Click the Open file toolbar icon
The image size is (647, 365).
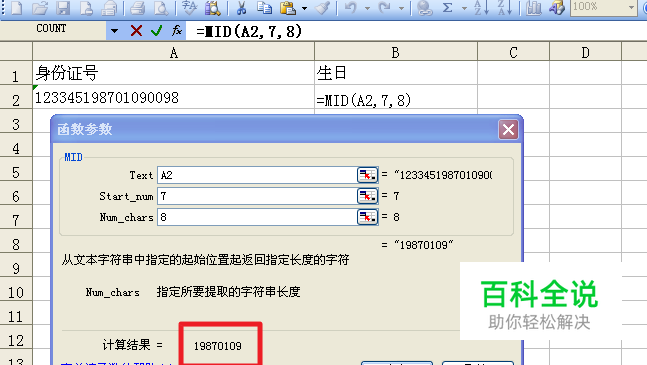coord(40,7)
